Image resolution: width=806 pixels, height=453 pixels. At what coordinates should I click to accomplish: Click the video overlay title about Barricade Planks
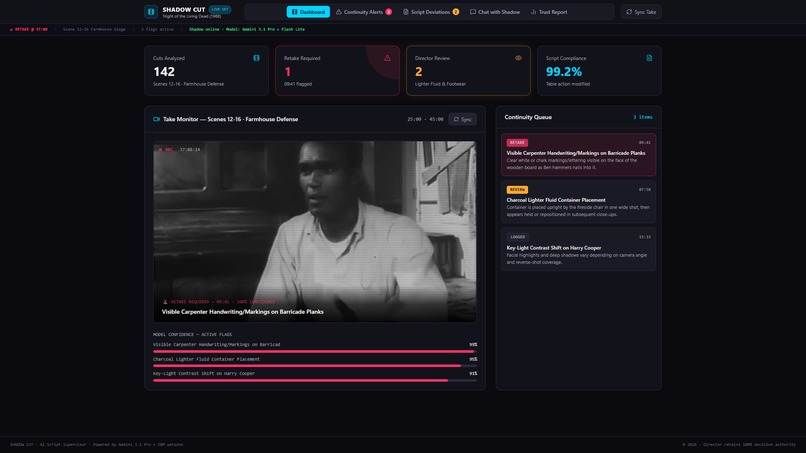click(x=243, y=312)
